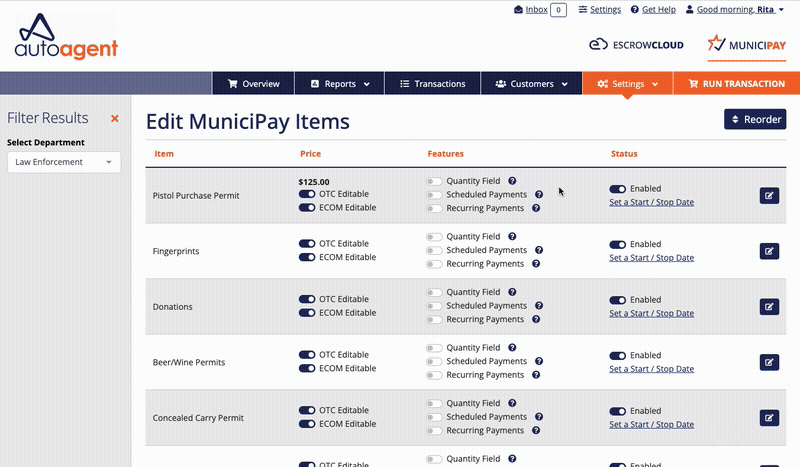
Task: Click the Item column header
Action: pyautogui.click(x=164, y=154)
